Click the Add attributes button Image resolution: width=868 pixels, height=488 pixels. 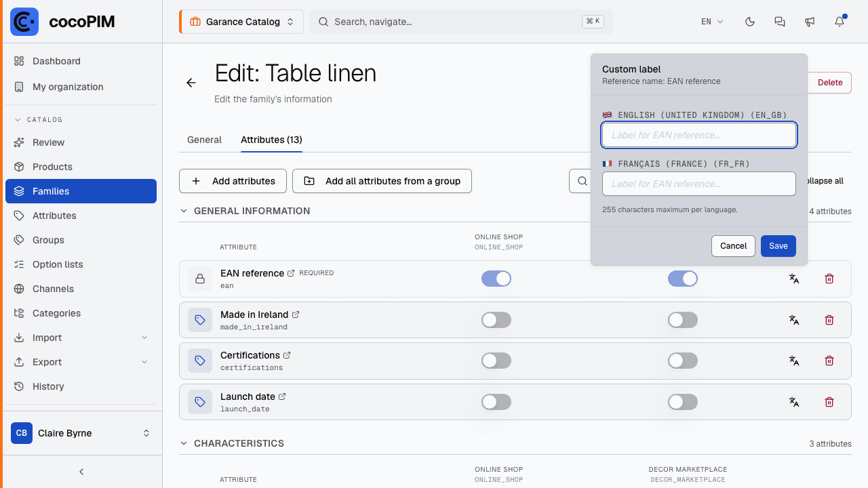click(x=233, y=181)
